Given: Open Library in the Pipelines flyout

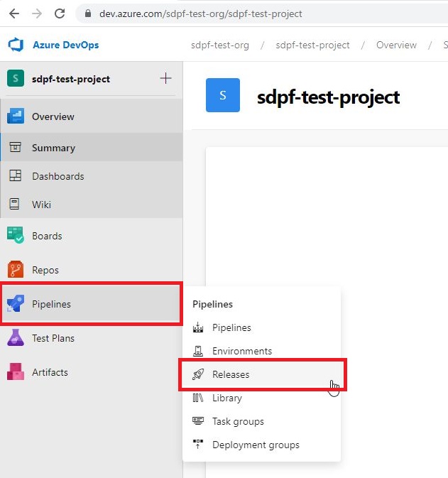Looking at the screenshot, I should [x=226, y=398].
